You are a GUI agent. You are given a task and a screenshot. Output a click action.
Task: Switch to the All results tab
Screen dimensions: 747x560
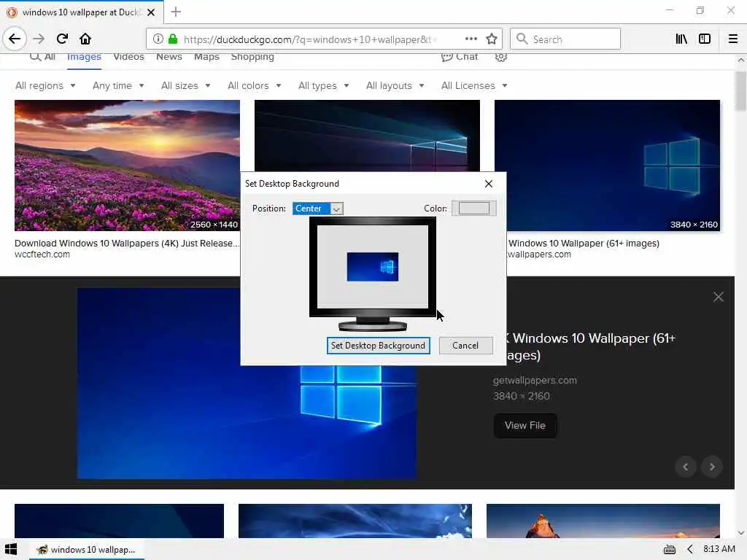[43, 57]
